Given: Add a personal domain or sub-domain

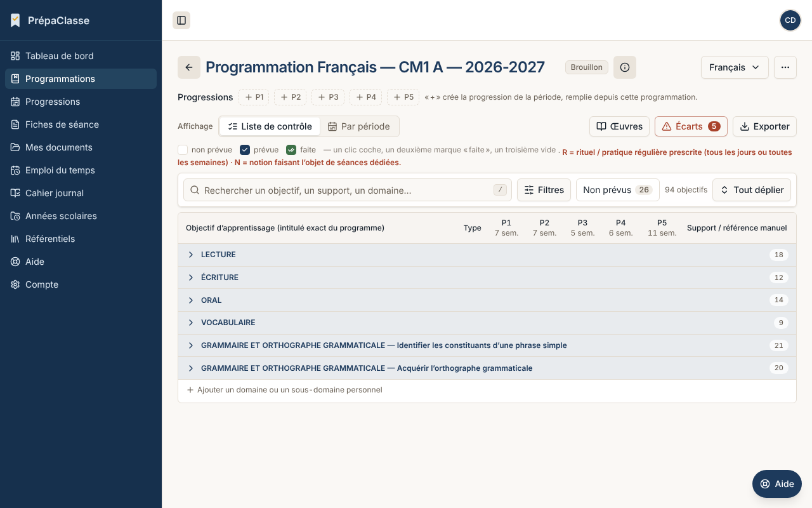Looking at the screenshot, I should [284, 390].
